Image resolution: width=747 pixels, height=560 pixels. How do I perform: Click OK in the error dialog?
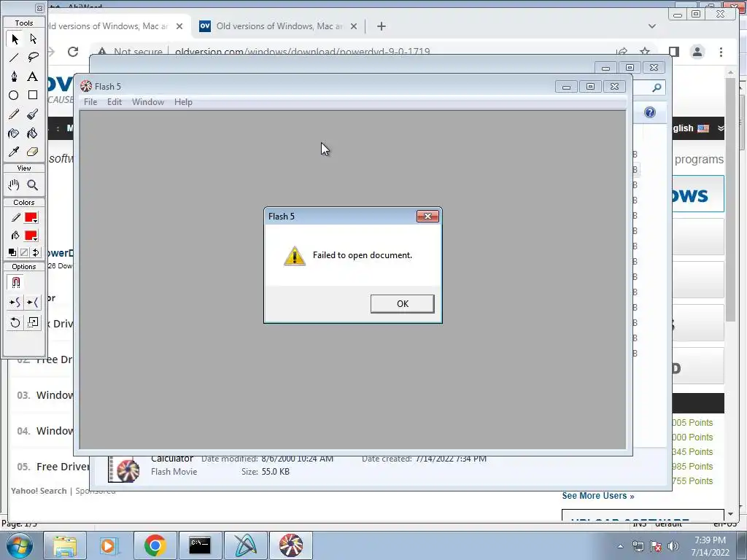point(403,304)
